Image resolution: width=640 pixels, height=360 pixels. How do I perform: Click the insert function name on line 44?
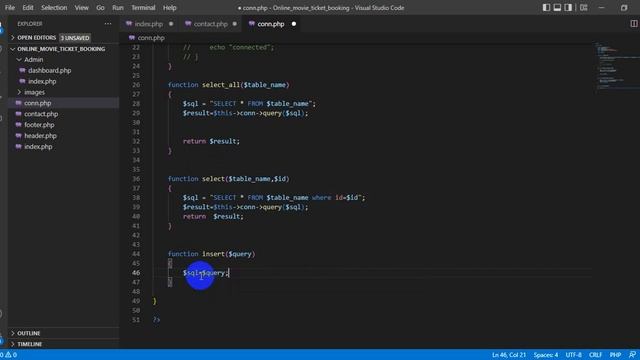213,254
